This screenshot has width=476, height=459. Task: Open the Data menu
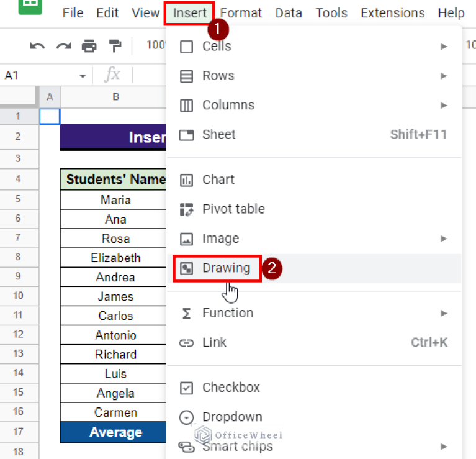click(x=289, y=13)
